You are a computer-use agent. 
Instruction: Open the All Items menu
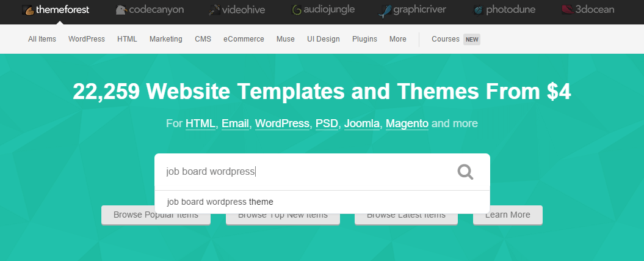click(x=42, y=39)
